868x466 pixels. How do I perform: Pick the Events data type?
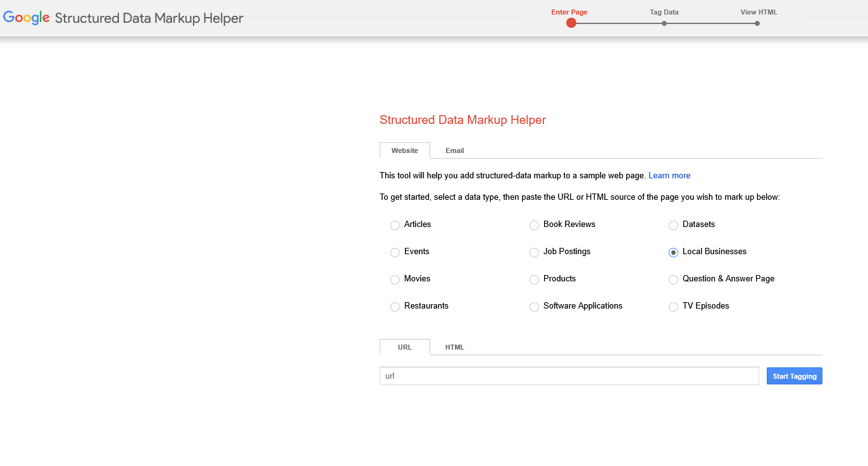tap(395, 252)
